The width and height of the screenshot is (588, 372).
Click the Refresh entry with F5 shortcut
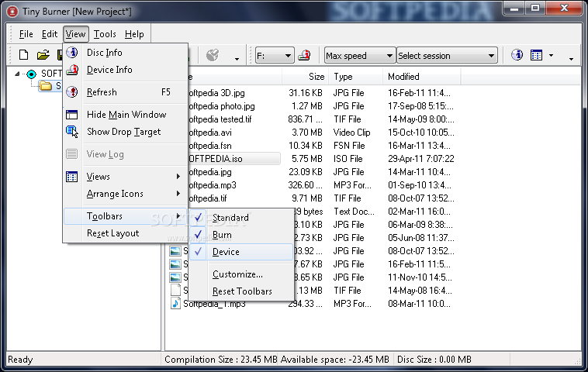coord(125,92)
